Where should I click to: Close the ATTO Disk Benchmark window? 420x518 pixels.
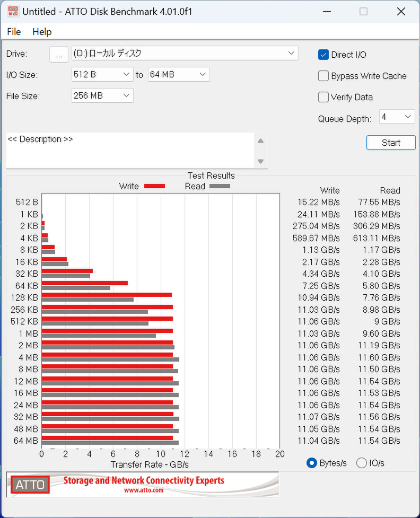point(401,12)
